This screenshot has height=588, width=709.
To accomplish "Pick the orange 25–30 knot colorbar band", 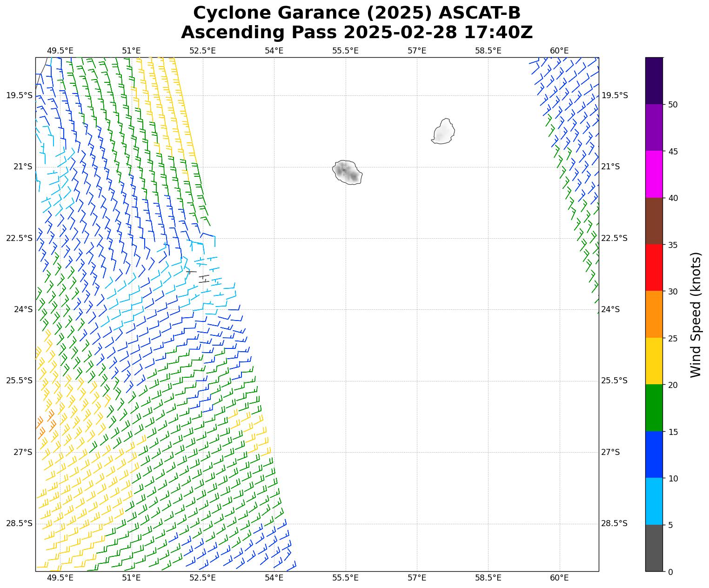I will pyautogui.click(x=654, y=314).
